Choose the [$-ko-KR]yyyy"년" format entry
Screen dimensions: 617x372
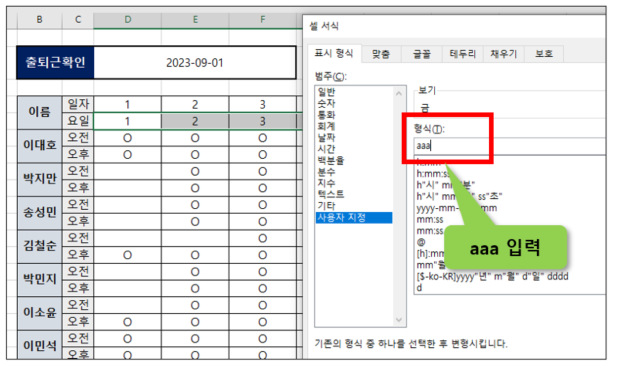pyautogui.click(x=492, y=277)
